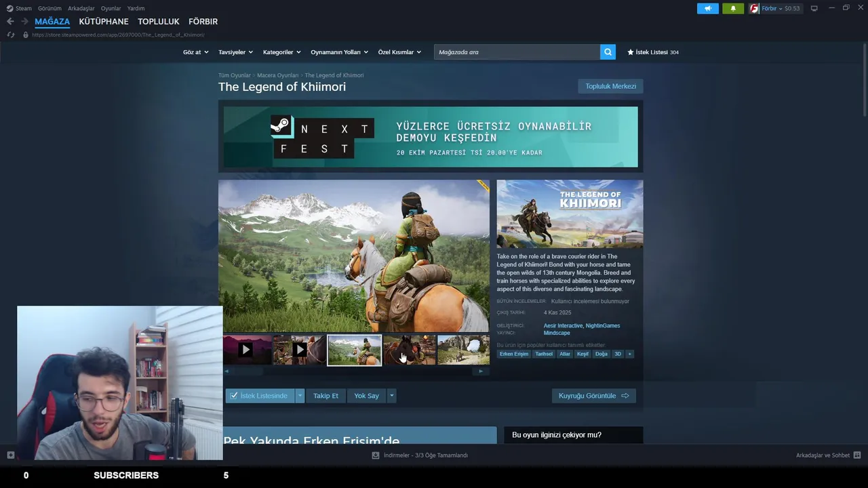Screen dimensions: 868x488
Task: Select the Atlar tag
Action: tap(565, 354)
